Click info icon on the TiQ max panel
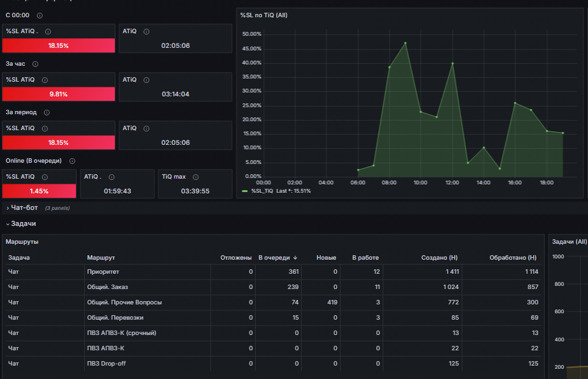This screenshot has height=379, width=588. coord(195,177)
